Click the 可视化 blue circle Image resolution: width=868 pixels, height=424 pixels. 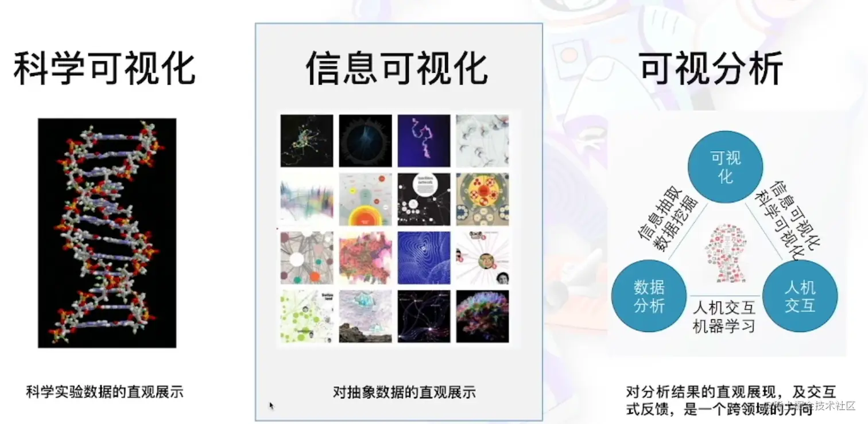tap(726, 167)
